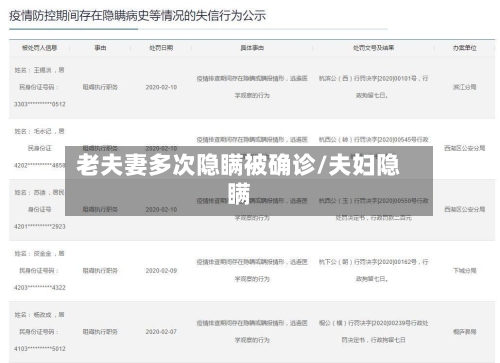Click the penalty document number [2020]00101号
The image size is (500, 363).
tap(397, 79)
